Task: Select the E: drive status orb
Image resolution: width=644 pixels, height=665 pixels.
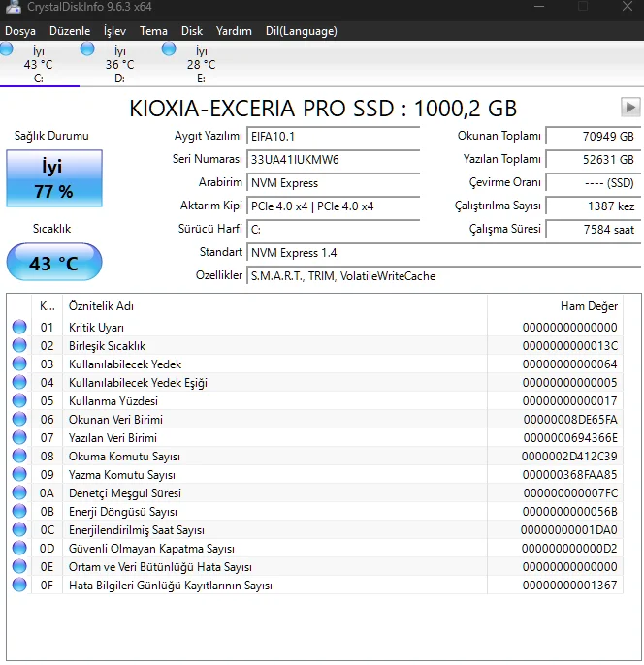Action: pyautogui.click(x=170, y=49)
